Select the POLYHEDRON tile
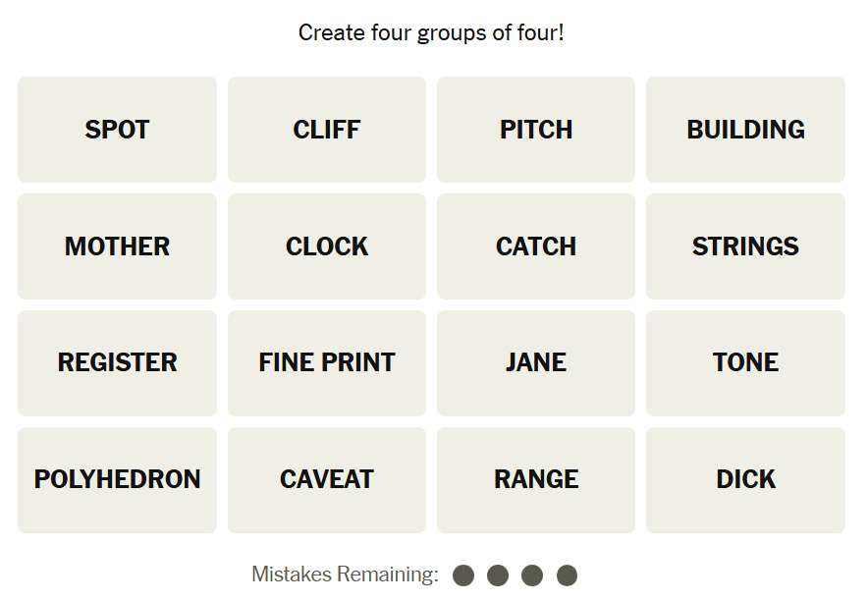 117,479
